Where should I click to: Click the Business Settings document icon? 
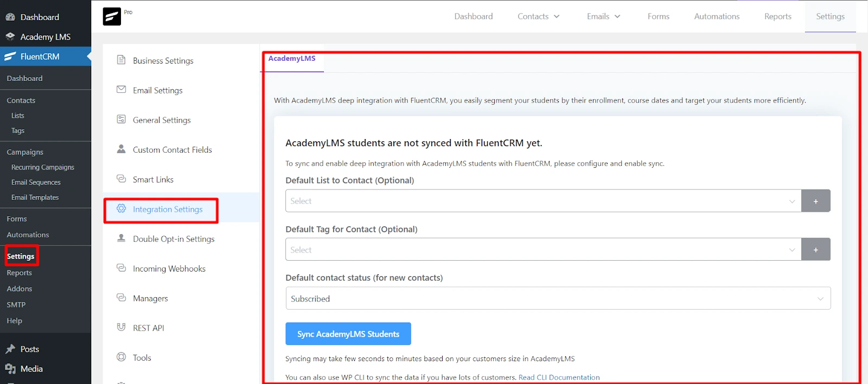tap(122, 60)
